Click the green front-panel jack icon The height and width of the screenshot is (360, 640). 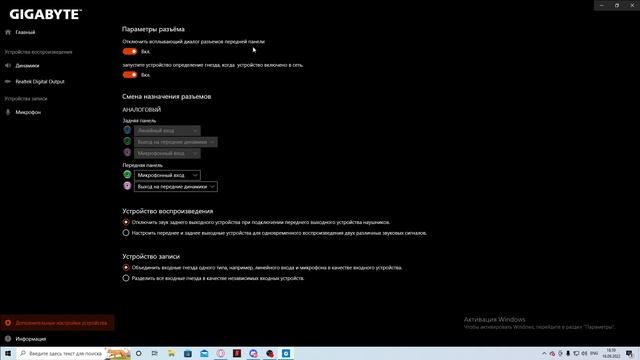pos(127,175)
